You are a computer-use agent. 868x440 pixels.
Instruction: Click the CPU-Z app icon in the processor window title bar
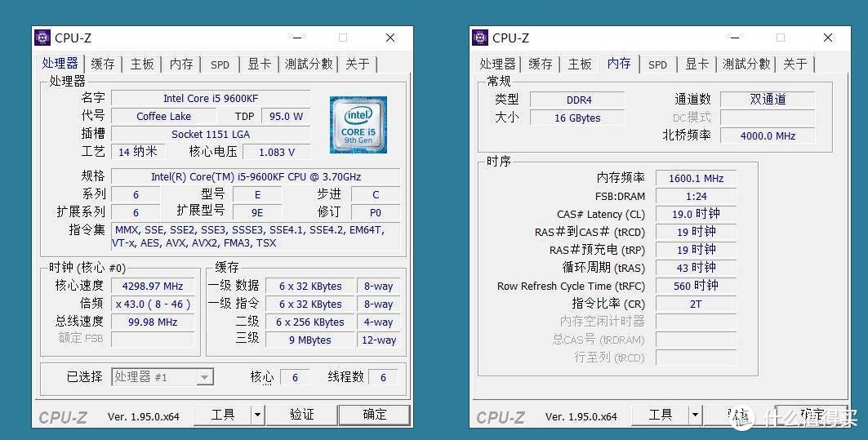tap(42, 38)
